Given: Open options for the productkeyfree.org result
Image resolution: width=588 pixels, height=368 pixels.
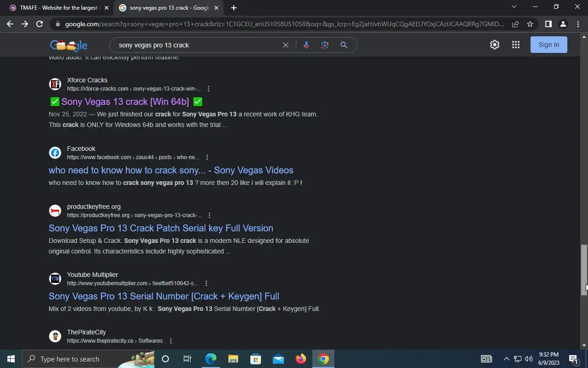Looking at the screenshot, I should point(209,215).
